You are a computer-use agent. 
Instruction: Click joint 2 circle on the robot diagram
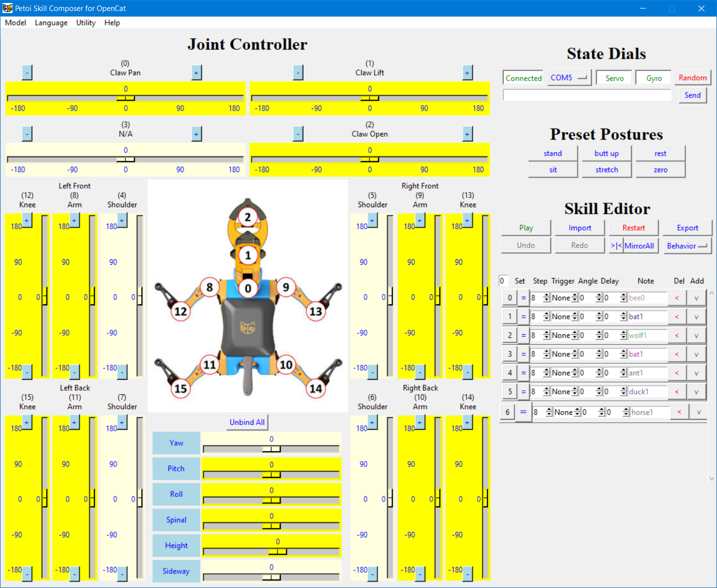point(247,217)
